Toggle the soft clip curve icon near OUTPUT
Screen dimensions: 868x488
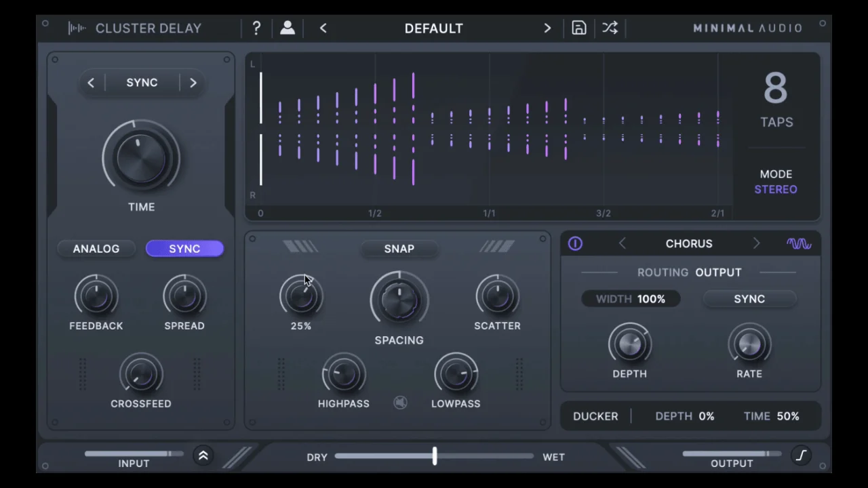[x=801, y=455]
